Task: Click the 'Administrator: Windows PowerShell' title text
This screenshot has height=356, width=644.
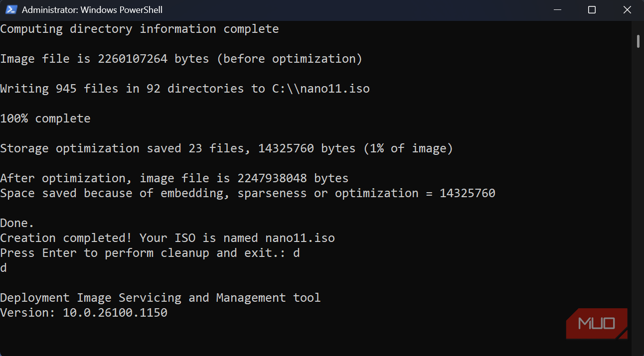Action: coord(92,9)
